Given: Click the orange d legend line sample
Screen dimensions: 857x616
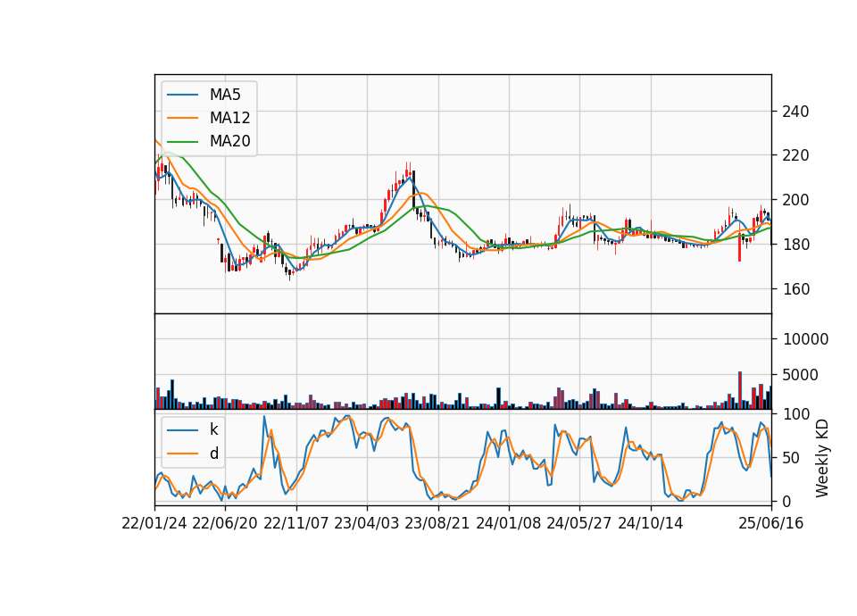Looking at the screenshot, I should pos(182,454).
